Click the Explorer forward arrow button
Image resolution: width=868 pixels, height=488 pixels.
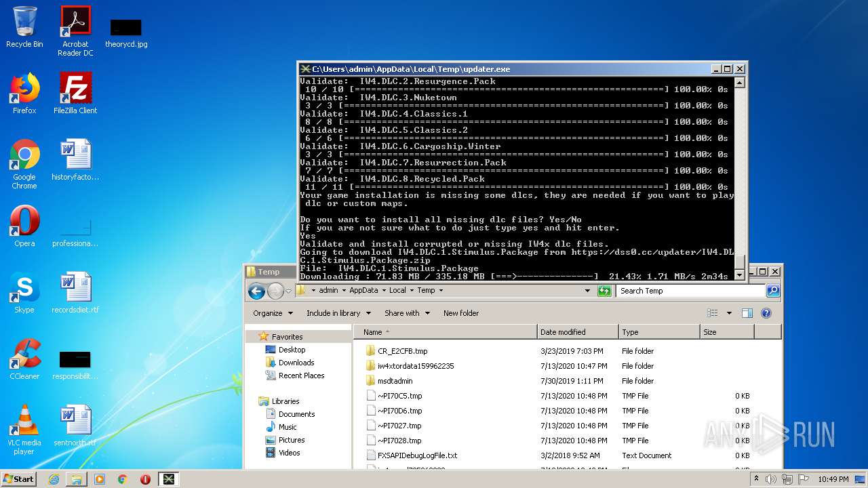(x=275, y=291)
